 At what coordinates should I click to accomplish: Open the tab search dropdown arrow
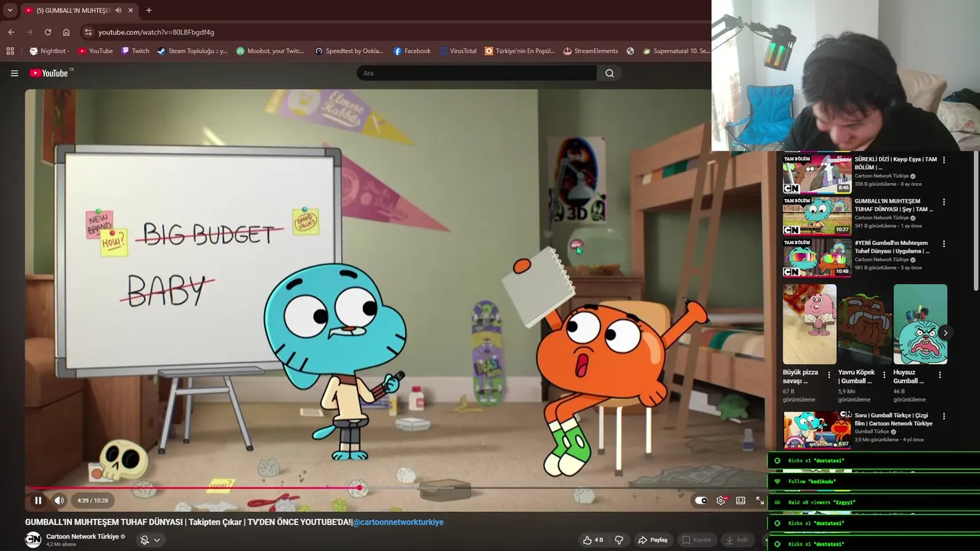9,10
